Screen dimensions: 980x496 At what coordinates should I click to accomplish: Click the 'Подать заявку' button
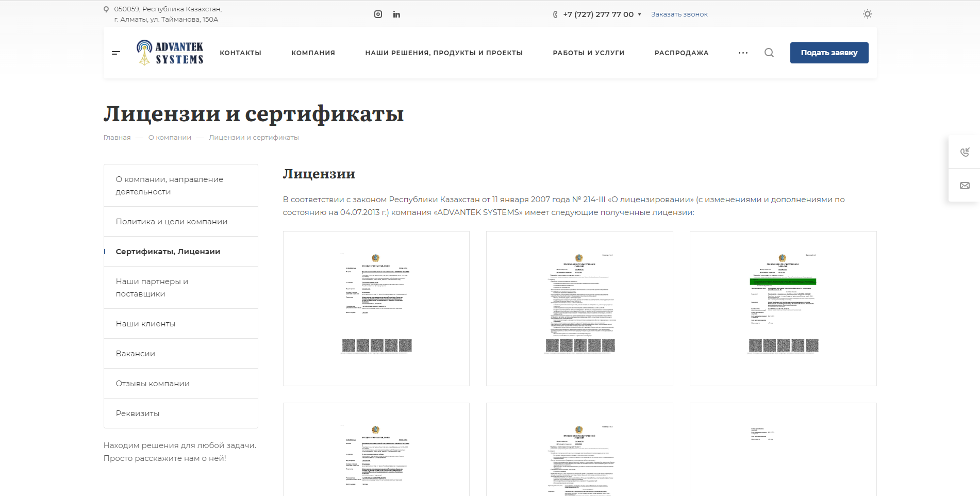(x=829, y=53)
